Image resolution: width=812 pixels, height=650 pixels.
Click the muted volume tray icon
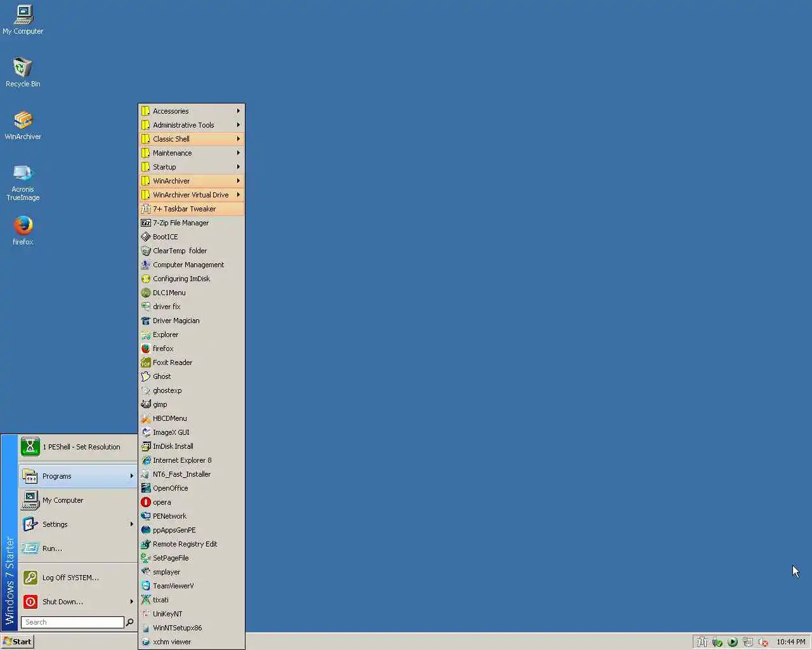pyautogui.click(x=763, y=642)
